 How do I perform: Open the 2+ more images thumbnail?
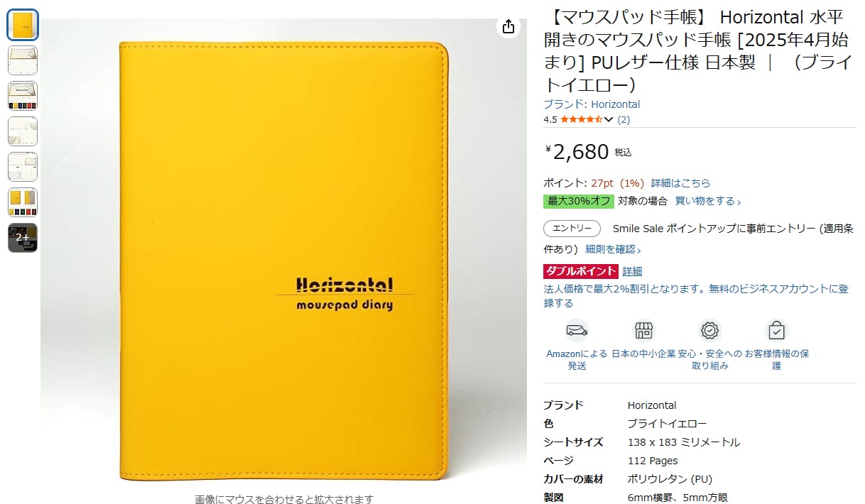point(23,238)
